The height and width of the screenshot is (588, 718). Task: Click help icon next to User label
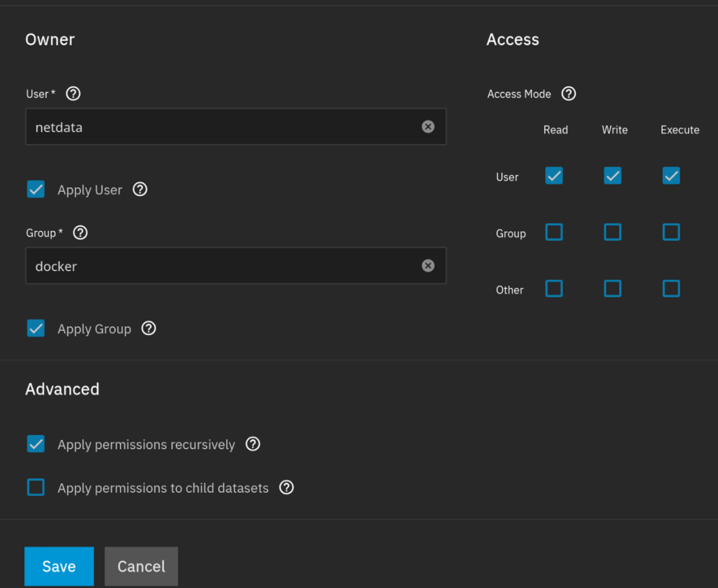[73, 94]
